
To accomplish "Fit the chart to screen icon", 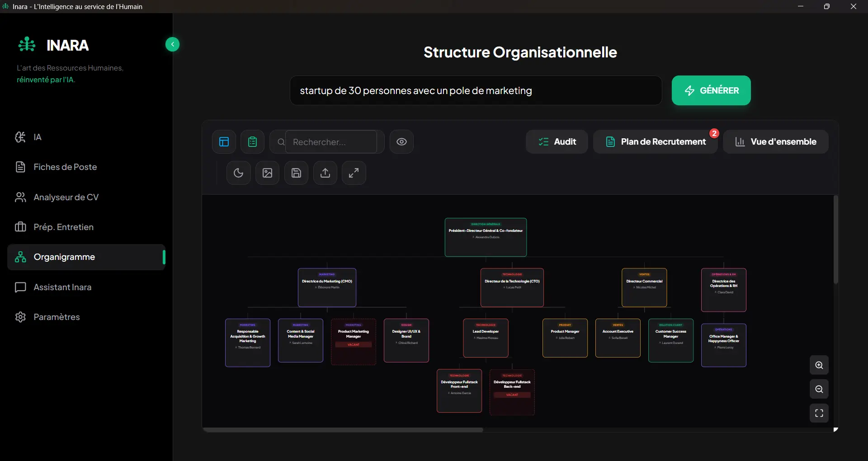I will coord(819,413).
